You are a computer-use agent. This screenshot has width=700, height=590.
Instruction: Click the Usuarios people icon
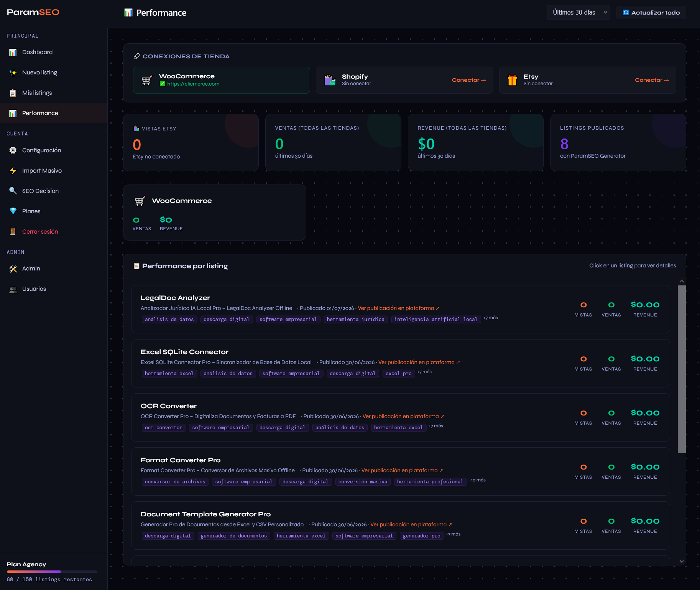coord(13,289)
